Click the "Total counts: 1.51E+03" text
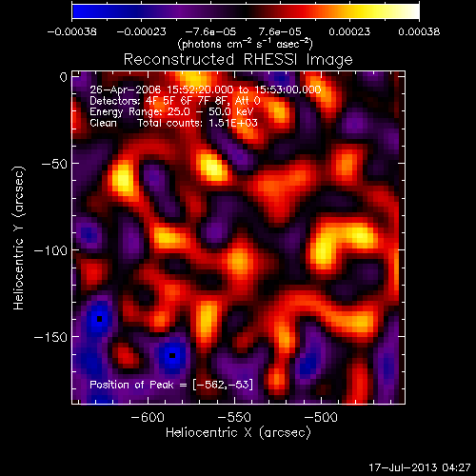 coord(197,123)
